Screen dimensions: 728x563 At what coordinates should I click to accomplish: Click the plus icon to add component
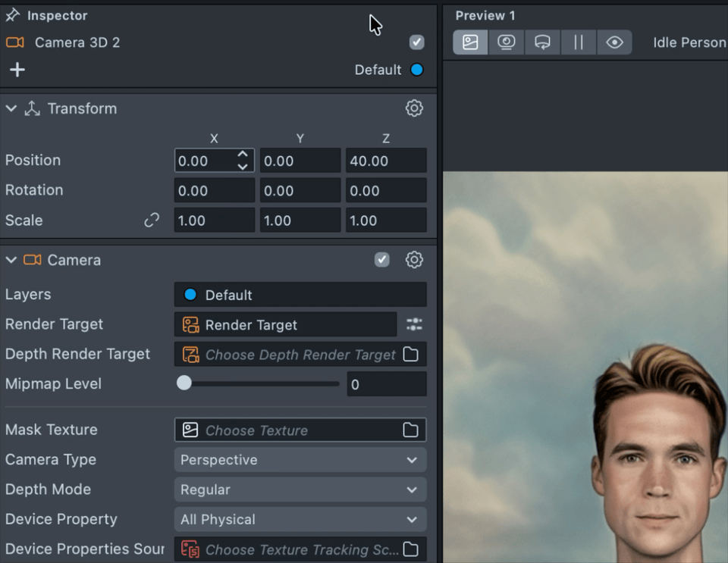click(17, 70)
